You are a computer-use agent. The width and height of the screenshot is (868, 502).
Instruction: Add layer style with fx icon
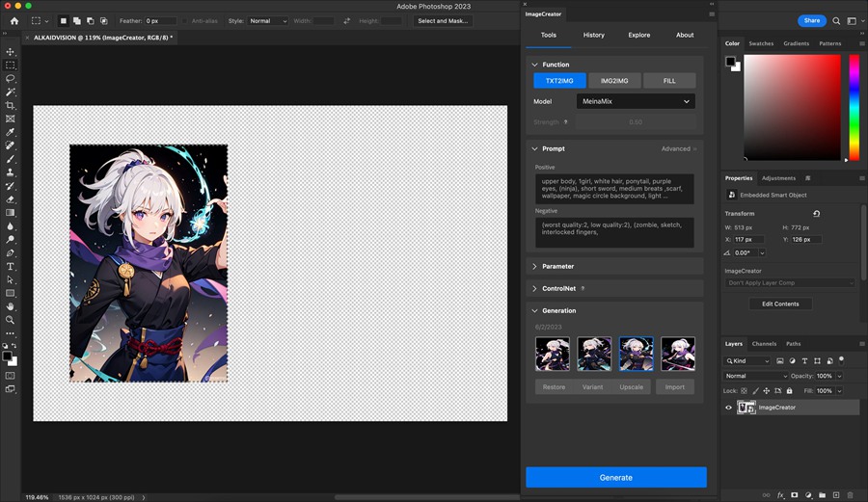point(780,495)
